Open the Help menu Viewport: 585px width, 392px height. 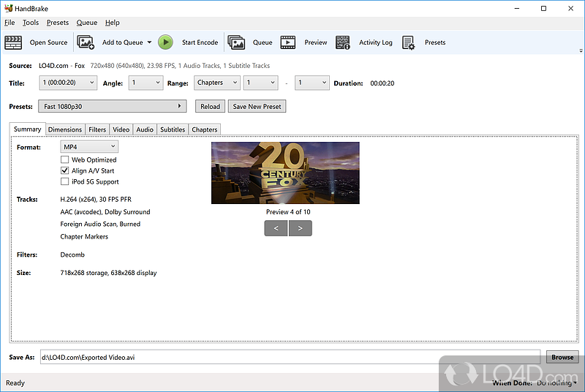[113, 23]
